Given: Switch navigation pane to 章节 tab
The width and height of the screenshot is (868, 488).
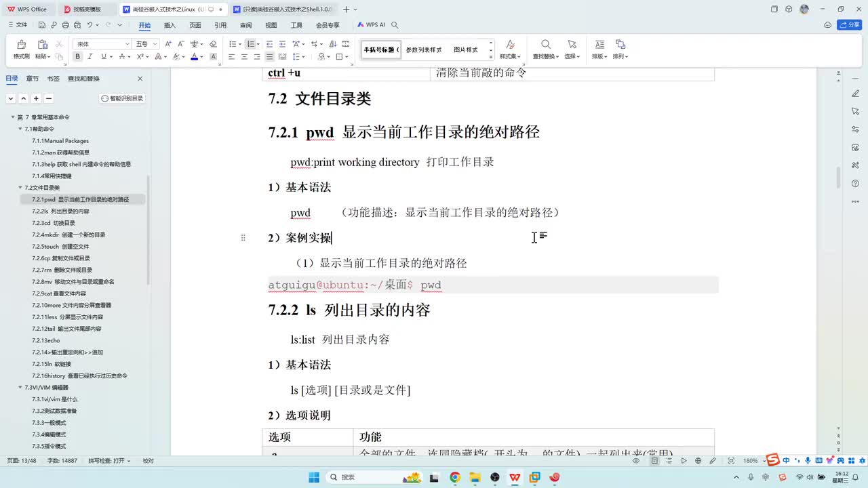Looking at the screenshot, I should (33, 79).
